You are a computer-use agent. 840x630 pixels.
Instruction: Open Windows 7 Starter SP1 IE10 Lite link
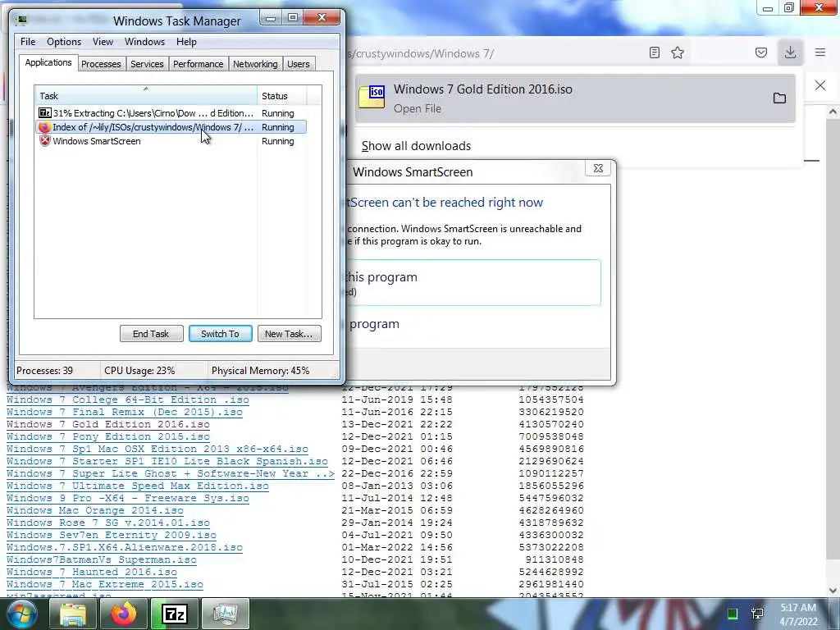(167, 461)
